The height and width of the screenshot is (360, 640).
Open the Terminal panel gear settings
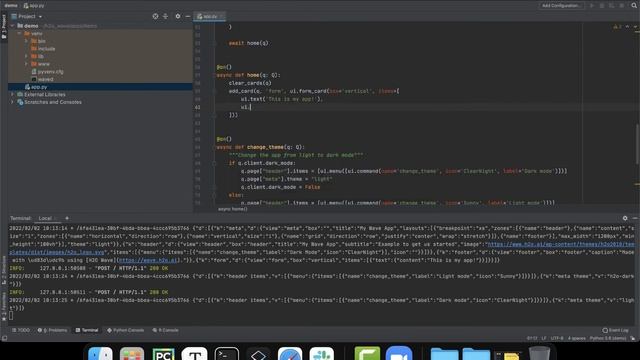(x=625, y=218)
